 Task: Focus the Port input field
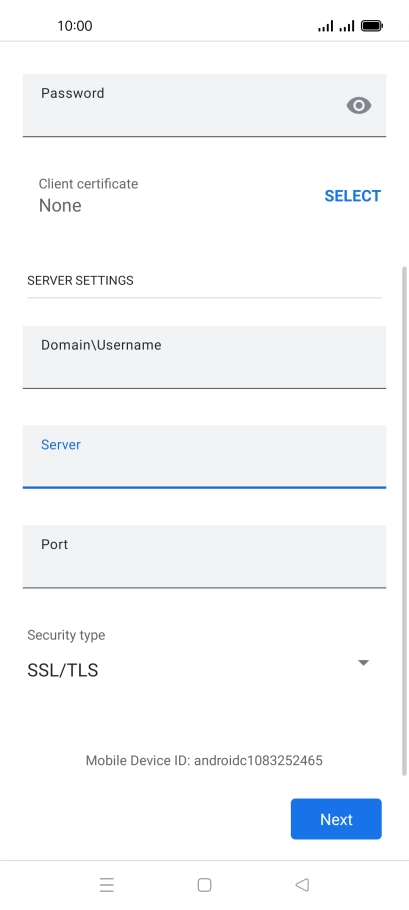coord(204,557)
